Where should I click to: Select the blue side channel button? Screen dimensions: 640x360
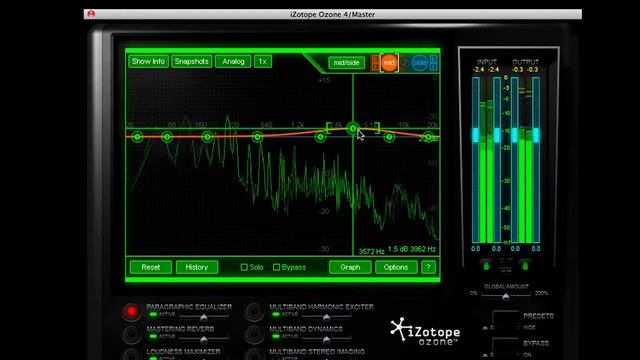pyautogui.click(x=420, y=63)
